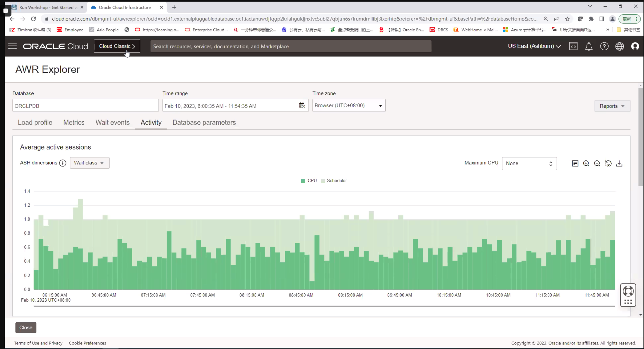Click the chart time range overview slider
The height and width of the screenshot is (349, 644).
pos(324,306)
